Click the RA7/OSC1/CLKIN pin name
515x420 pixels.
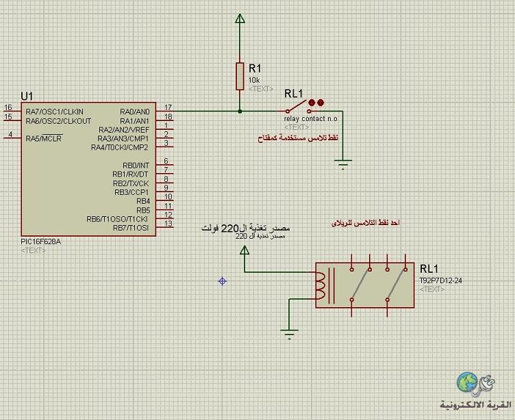pos(55,111)
